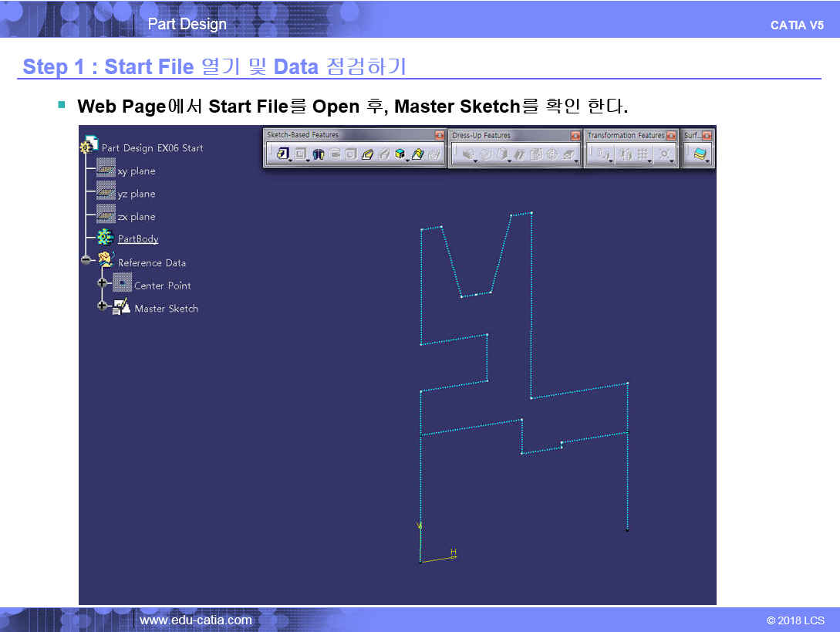
Task: Select the xy plane in tree
Action: click(x=136, y=171)
